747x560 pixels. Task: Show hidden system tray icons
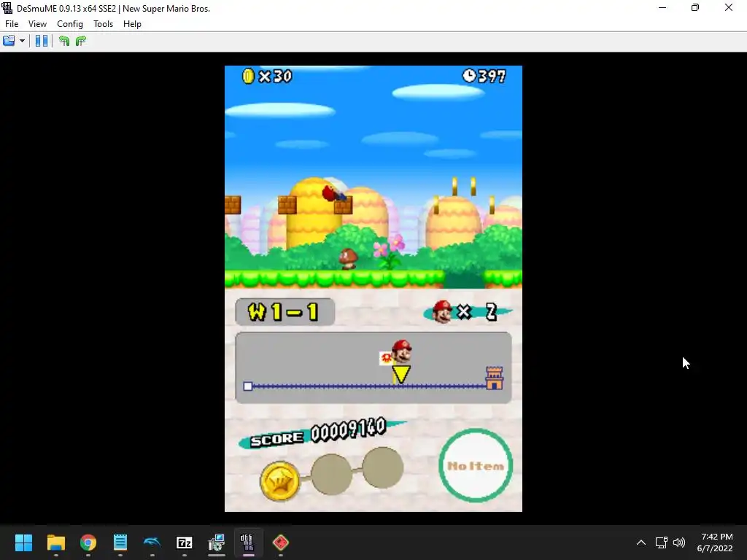pos(641,542)
